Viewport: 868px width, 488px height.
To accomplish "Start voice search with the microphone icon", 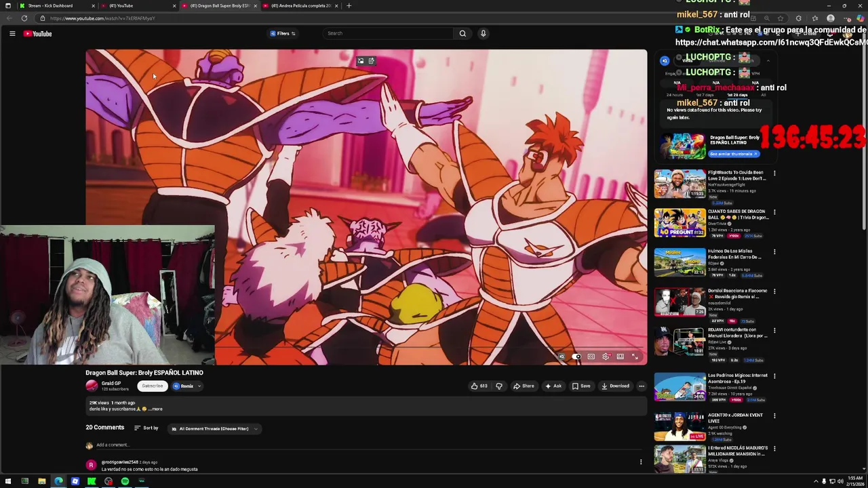I will [483, 33].
